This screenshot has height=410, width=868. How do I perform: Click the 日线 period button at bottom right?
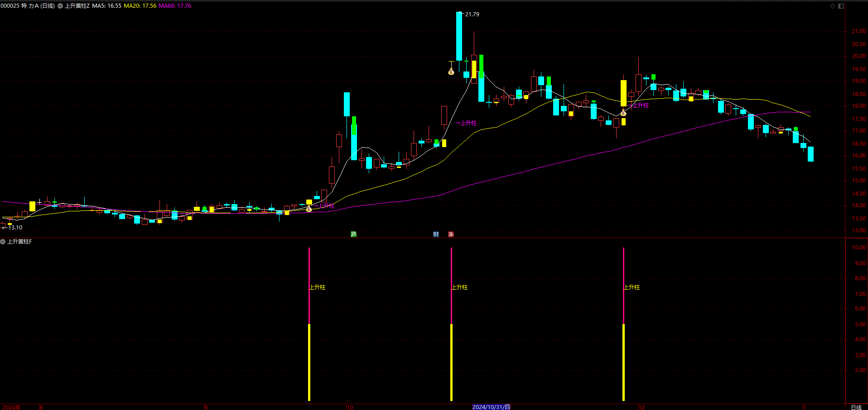[x=856, y=407]
